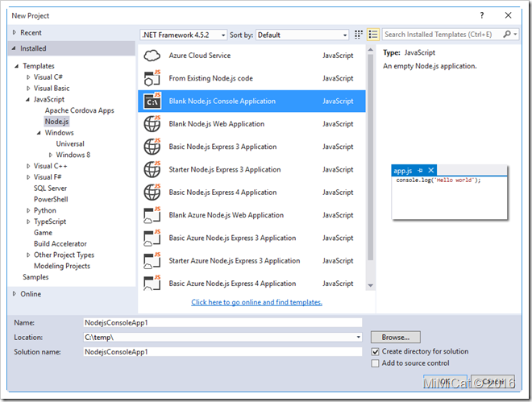Select SQL Server templates
This screenshot has width=532, height=402.
coord(50,189)
